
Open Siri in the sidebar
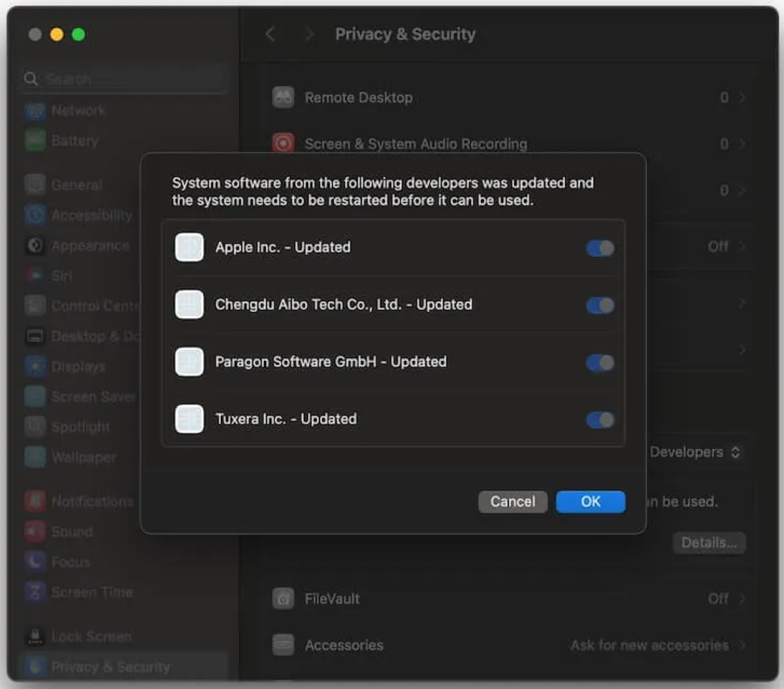pos(49,276)
